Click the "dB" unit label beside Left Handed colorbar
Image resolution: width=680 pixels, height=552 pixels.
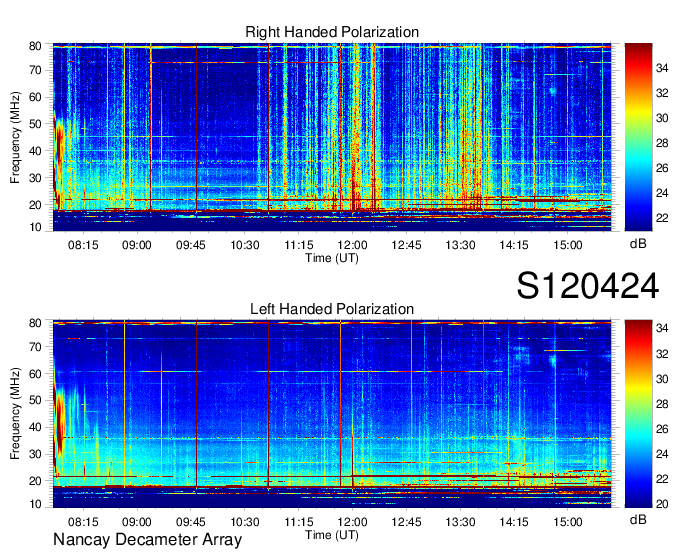click(x=638, y=520)
